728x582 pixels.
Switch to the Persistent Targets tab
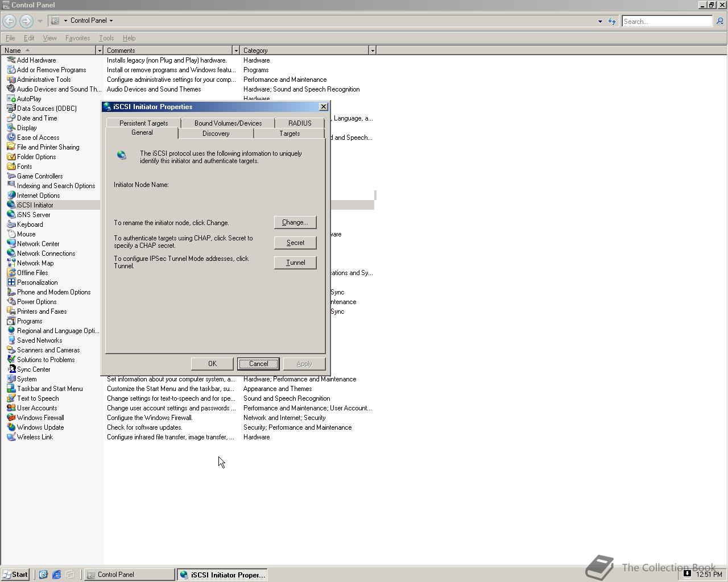[x=143, y=123]
